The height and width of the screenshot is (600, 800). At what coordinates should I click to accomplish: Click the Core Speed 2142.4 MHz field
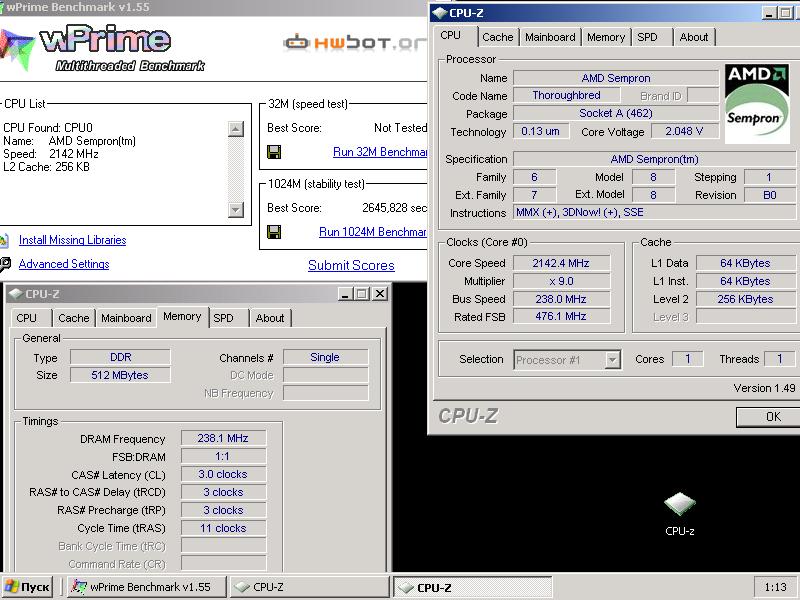(561, 263)
